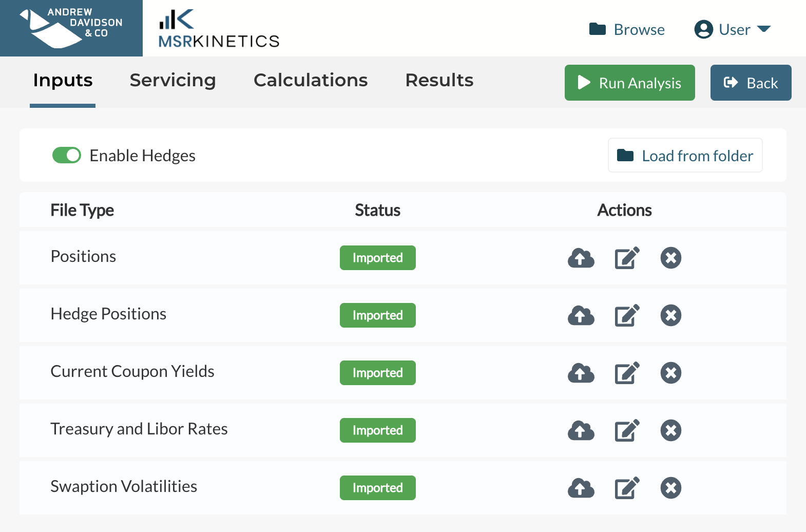Screen dimensions: 806x532
Task: Open the Browse link
Action: tap(627, 29)
